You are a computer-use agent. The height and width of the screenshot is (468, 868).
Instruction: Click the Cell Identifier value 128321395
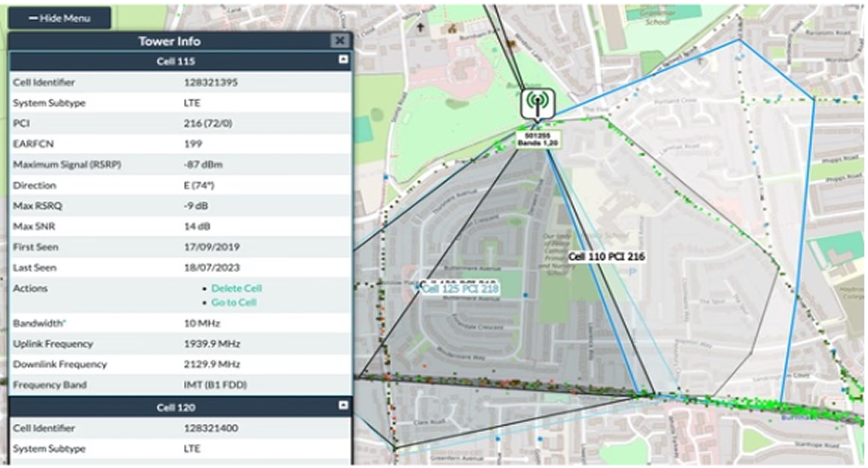[x=211, y=82]
